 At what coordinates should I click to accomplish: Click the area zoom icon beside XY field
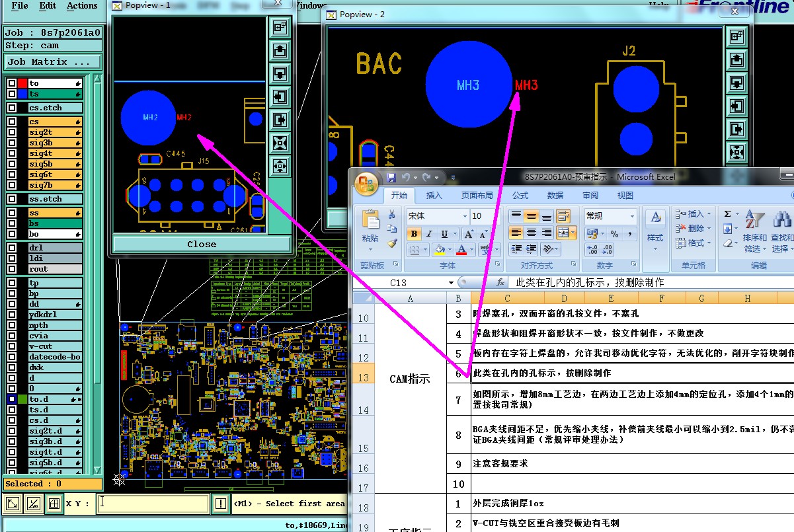[x=13, y=504]
